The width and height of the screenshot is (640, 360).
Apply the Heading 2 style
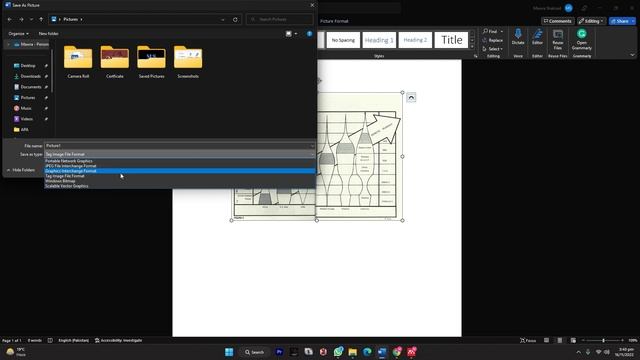(415, 40)
